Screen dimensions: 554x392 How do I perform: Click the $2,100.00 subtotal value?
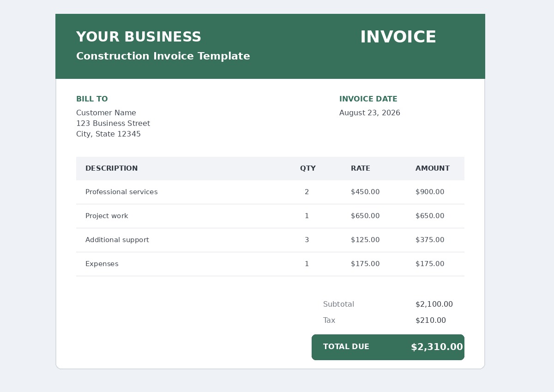click(x=434, y=304)
